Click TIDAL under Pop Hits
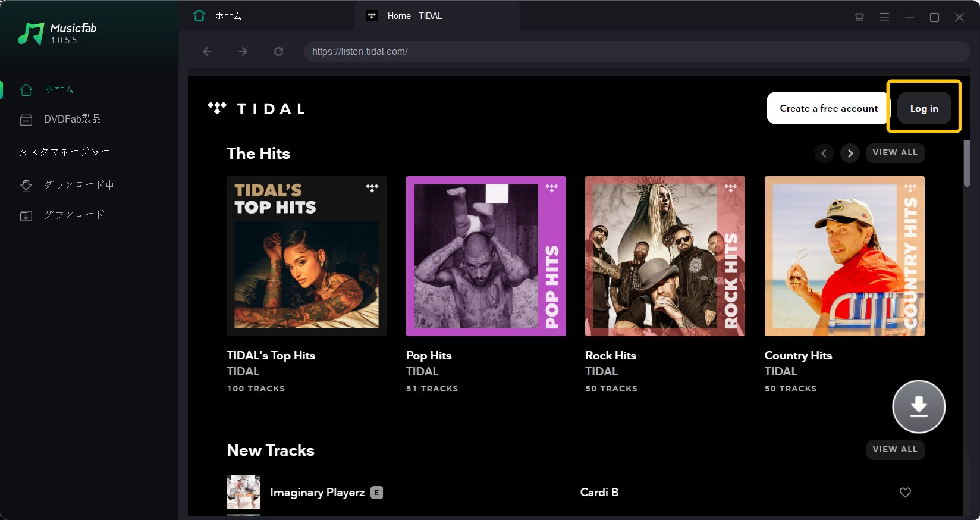This screenshot has width=980, height=520. point(422,372)
